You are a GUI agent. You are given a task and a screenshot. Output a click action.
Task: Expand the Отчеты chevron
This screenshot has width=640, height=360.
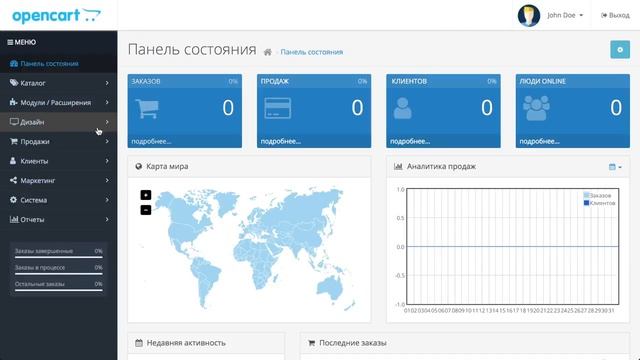107,219
